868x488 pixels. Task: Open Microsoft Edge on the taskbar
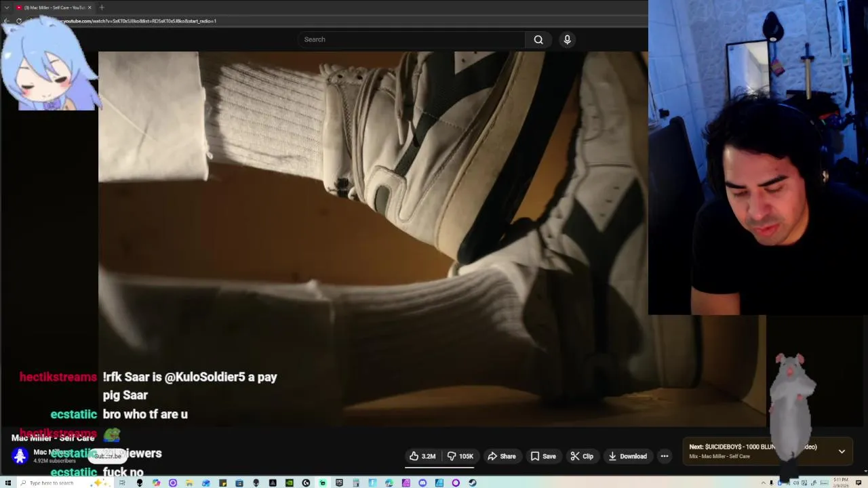coord(389,483)
